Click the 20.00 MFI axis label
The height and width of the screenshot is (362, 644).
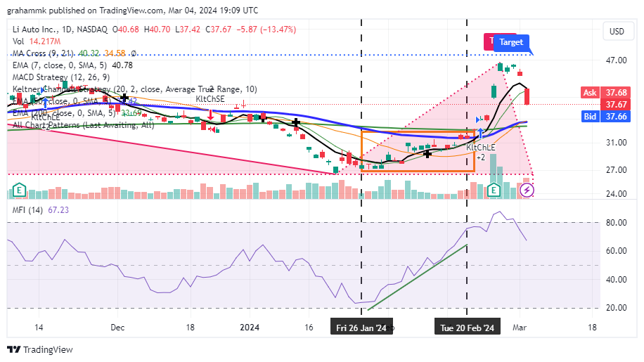click(616, 308)
